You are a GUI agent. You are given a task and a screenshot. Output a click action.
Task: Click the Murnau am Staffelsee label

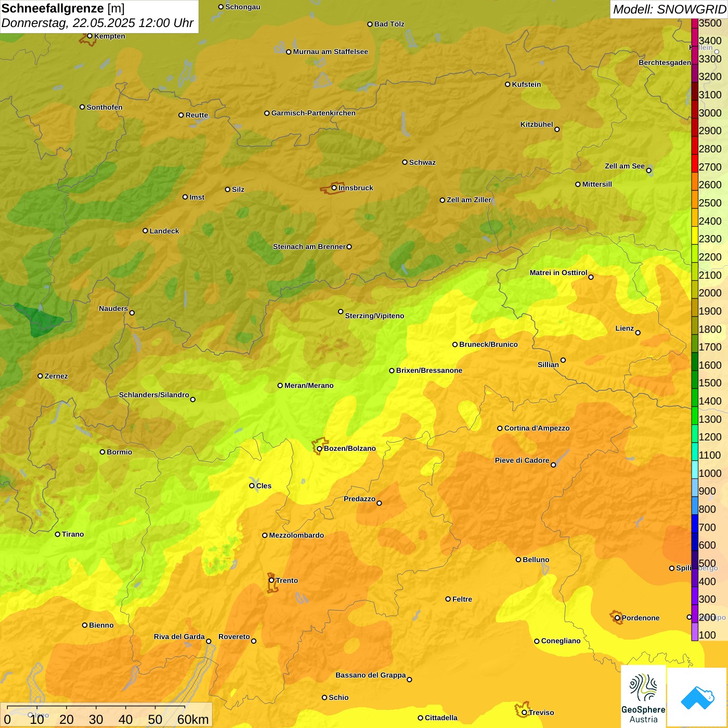coord(330,51)
